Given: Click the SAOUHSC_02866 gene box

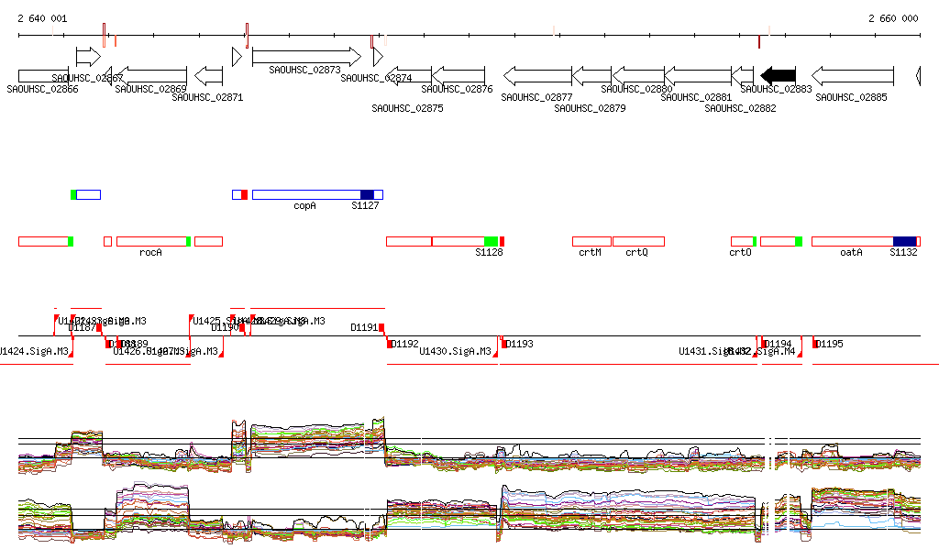Looking at the screenshot, I should (x=43, y=76).
